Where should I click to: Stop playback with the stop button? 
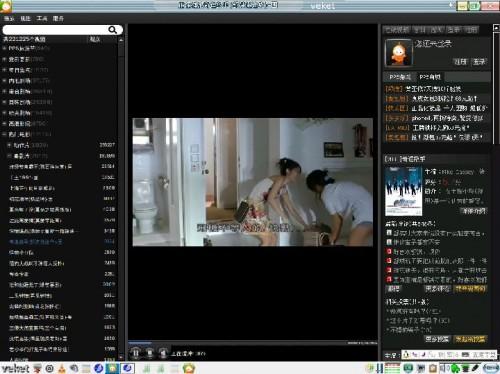pos(150,353)
